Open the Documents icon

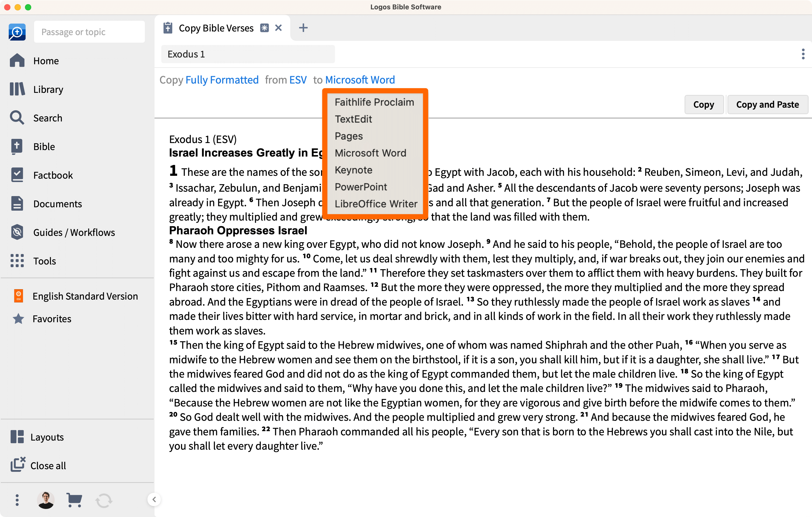pyautogui.click(x=17, y=203)
